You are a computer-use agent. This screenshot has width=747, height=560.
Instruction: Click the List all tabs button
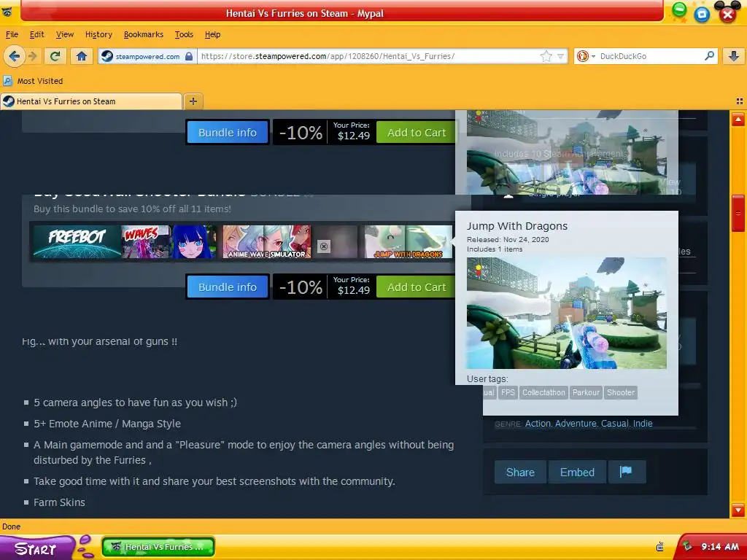tap(740, 101)
